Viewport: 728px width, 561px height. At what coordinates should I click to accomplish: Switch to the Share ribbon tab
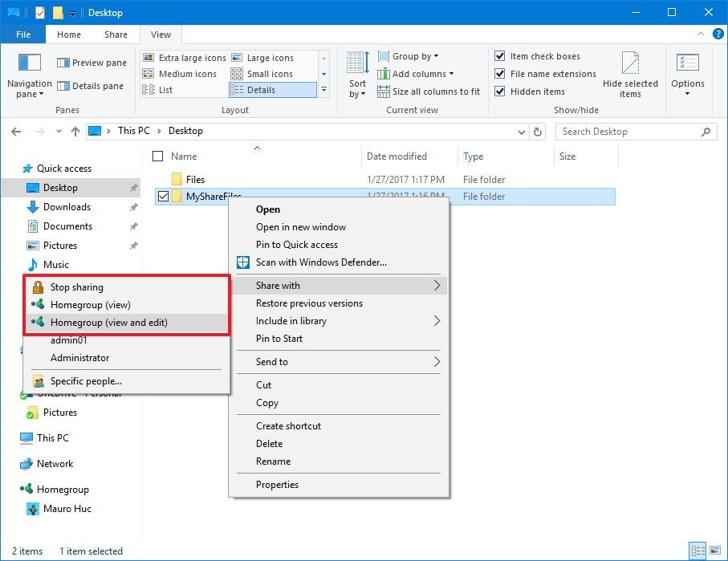coord(116,35)
